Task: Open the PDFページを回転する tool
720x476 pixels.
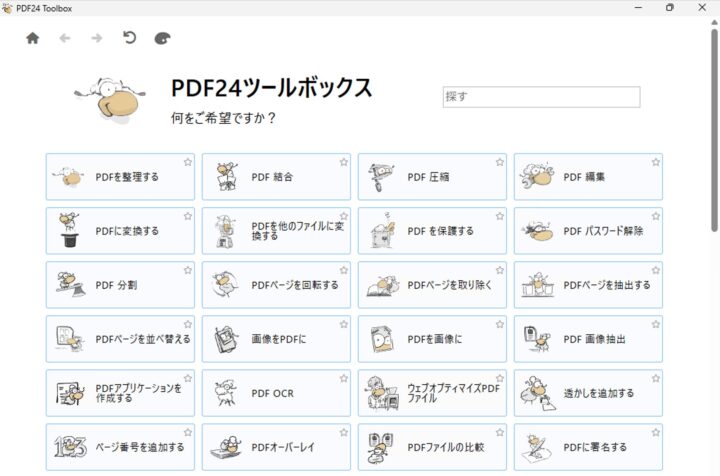Action: (x=276, y=285)
